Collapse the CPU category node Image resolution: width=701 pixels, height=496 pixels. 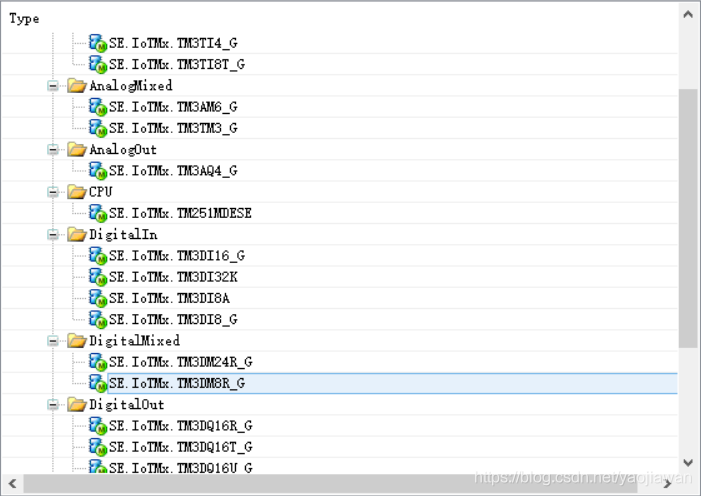coord(53,192)
